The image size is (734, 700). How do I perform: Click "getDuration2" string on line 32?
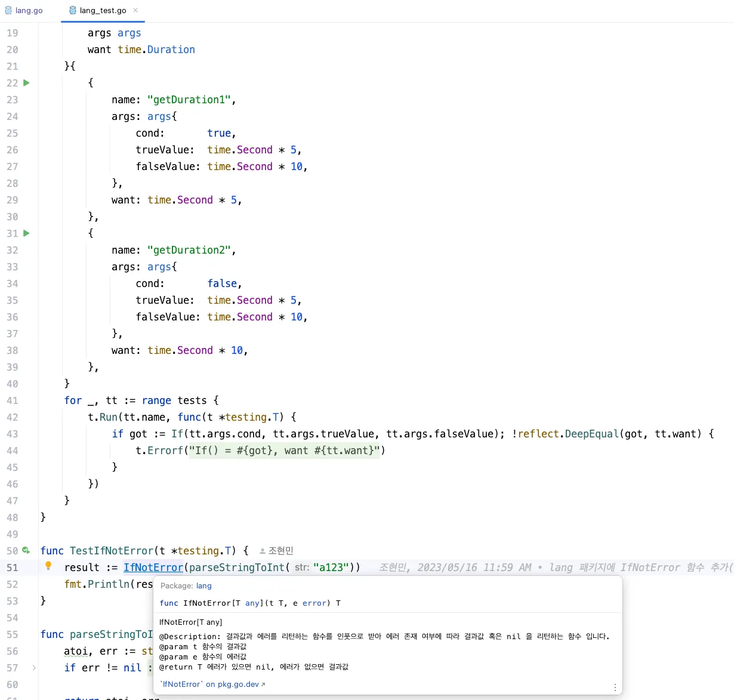189,250
